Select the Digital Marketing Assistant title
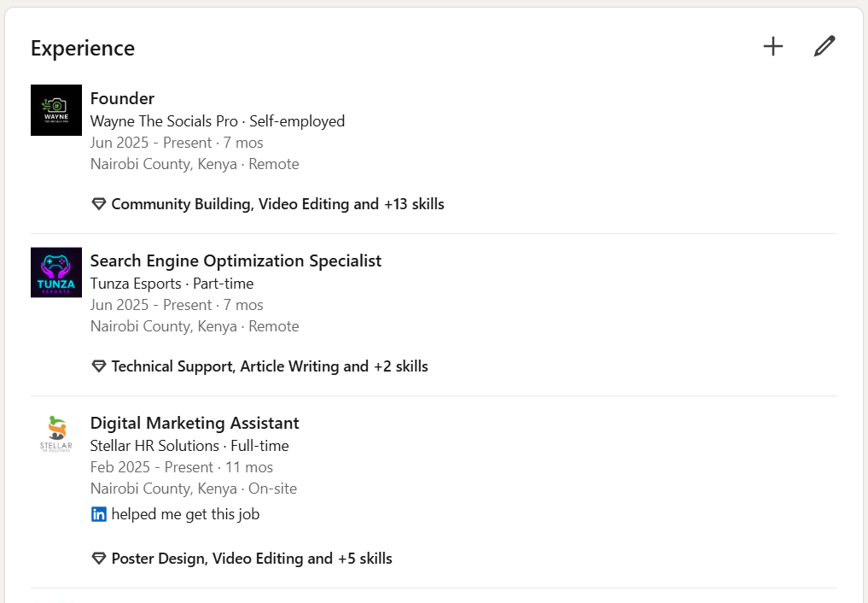The image size is (868, 603). coord(195,423)
